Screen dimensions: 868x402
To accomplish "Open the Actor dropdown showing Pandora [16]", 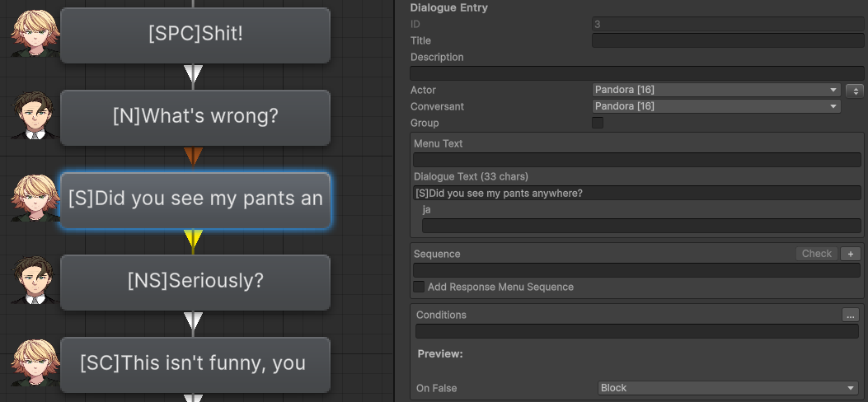I will point(717,90).
